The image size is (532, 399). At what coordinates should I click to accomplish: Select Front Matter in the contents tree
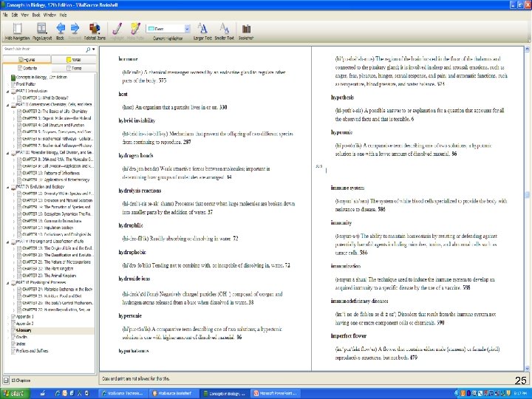26,84
